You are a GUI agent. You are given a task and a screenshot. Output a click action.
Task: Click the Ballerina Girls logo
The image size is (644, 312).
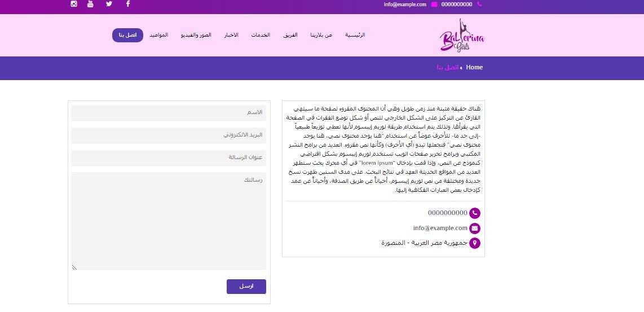(x=462, y=36)
